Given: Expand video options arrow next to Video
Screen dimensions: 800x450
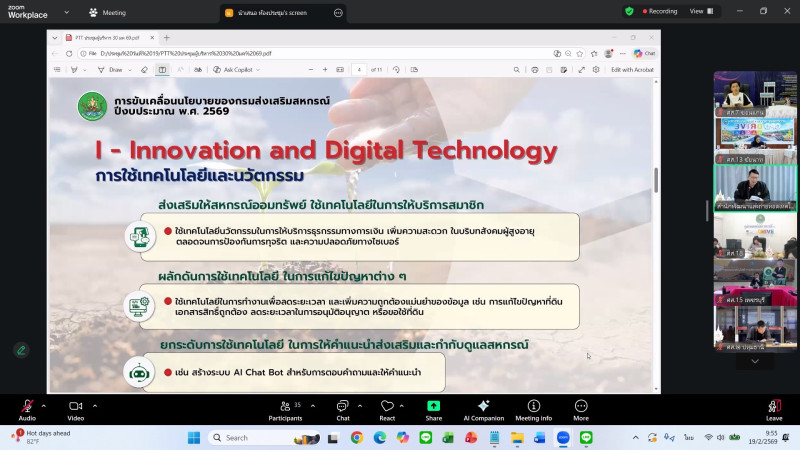Looking at the screenshot, I should click(95, 406).
